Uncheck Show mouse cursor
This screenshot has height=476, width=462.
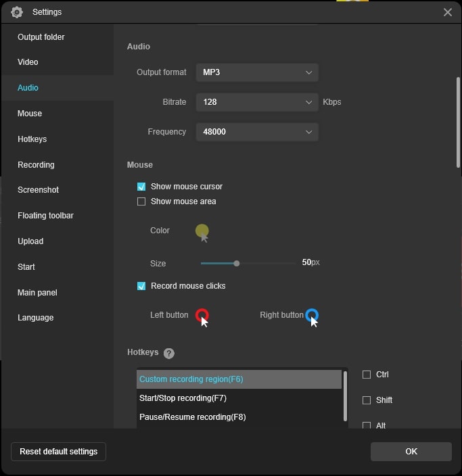pyautogui.click(x=141, y=187)
